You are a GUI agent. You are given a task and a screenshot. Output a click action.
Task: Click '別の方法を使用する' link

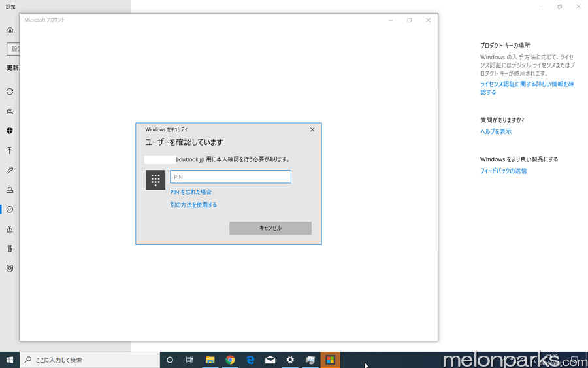pos(193,205)
